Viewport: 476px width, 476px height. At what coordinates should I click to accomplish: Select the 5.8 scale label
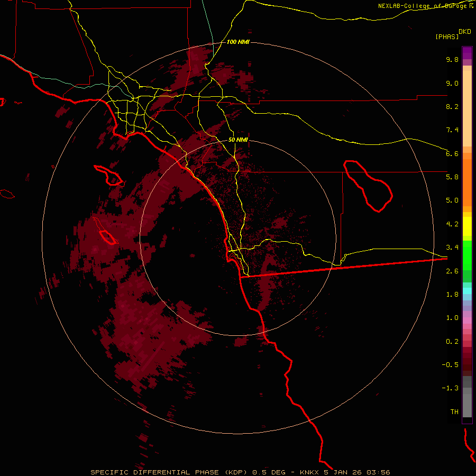(452, 177)
